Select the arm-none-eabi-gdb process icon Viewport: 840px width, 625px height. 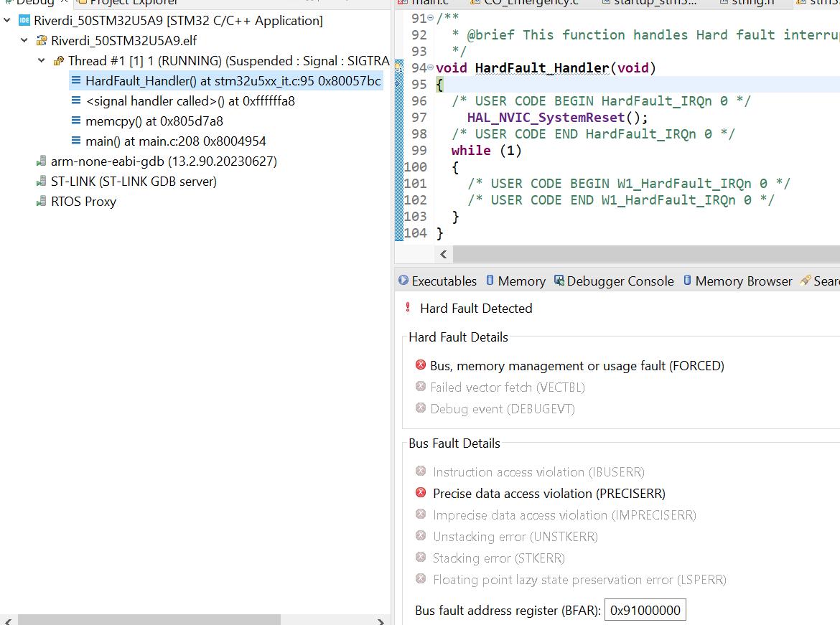click(41, 161)
